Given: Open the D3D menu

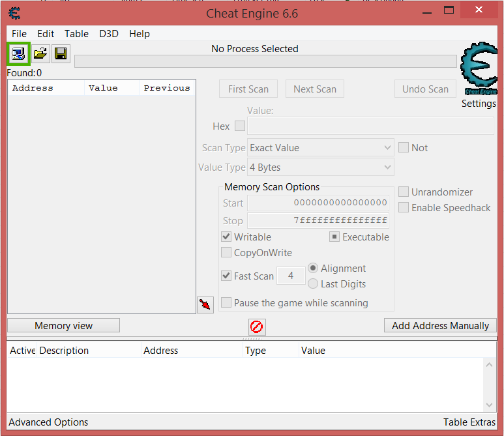Looking at the screenshot, I should click(109, 34).
